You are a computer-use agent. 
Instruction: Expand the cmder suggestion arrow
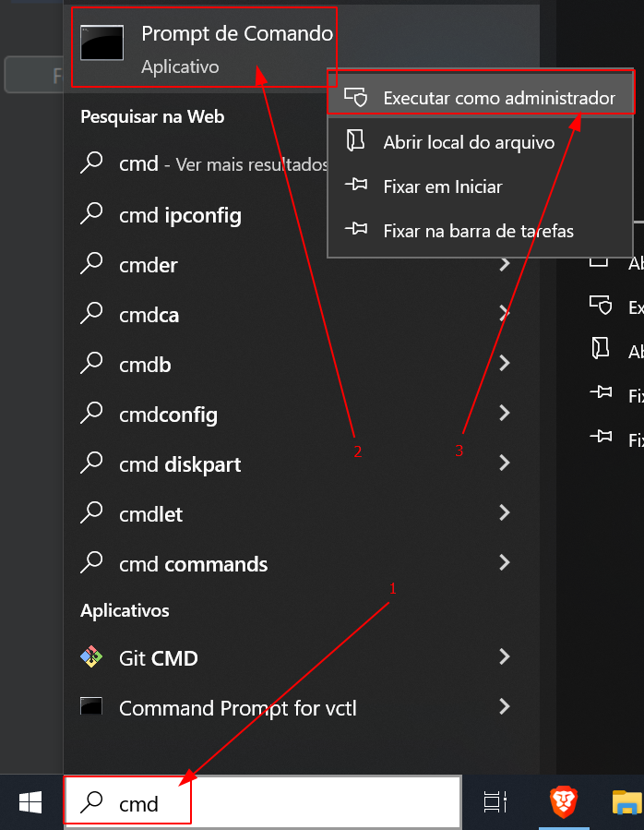coord(504,265)
